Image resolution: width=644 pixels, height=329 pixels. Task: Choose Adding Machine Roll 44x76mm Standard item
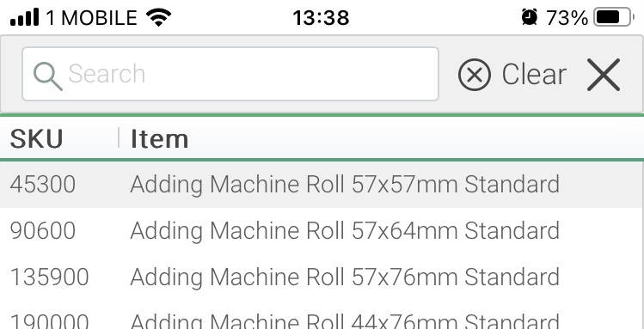345,320
